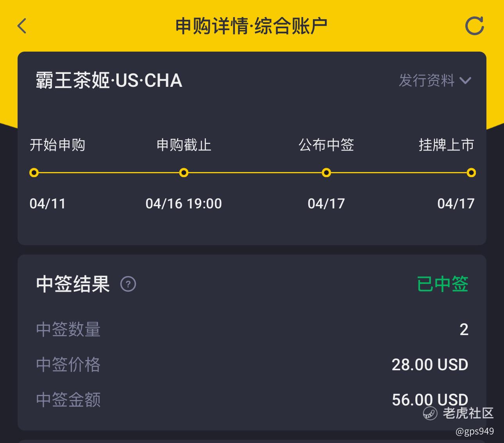504x443 pixels.
Task: Click the 老虎社区 watermark logo icon
Action: point(431,413)
